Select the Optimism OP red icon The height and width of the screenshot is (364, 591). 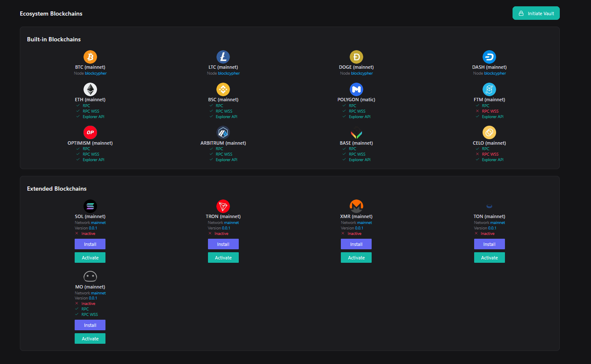tap(90, 132)
